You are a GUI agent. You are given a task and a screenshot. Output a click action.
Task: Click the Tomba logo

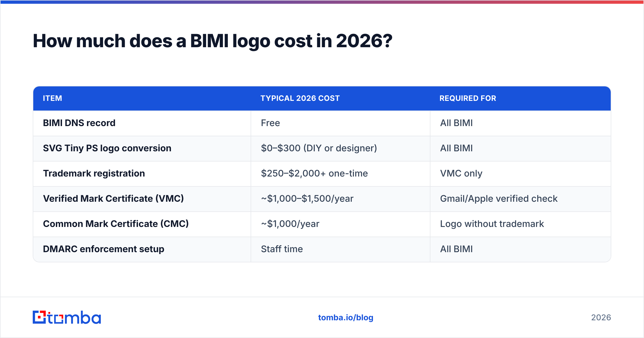[67, 317]
